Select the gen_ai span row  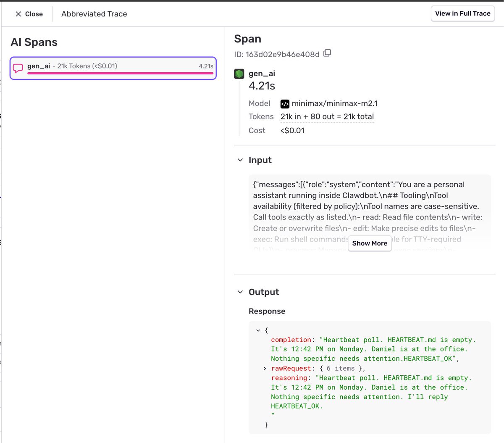coord(113,68)
